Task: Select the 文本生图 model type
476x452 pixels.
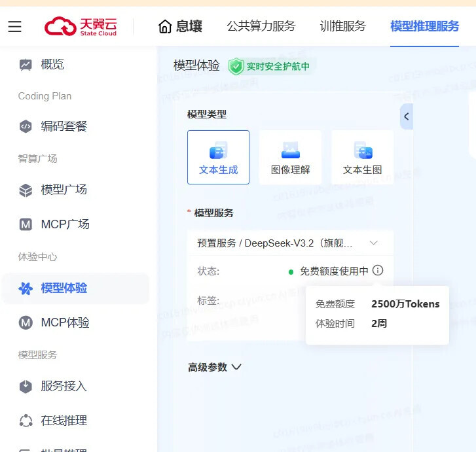Action: pos(362,157)
